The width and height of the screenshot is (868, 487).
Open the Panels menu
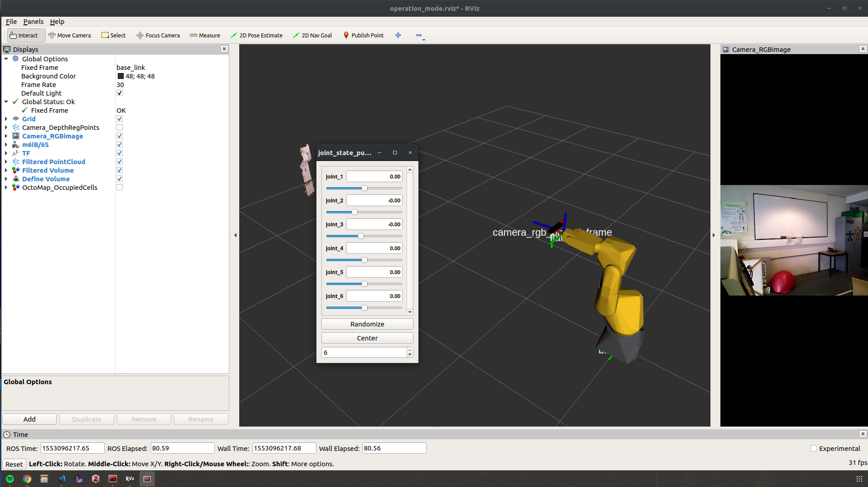pyautogui.click(x=33, y=22)
